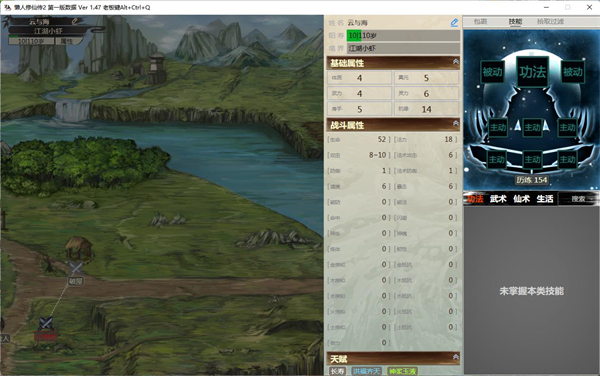Click the green 阳寿 lifespan progress bar

[x=403, y=36]
